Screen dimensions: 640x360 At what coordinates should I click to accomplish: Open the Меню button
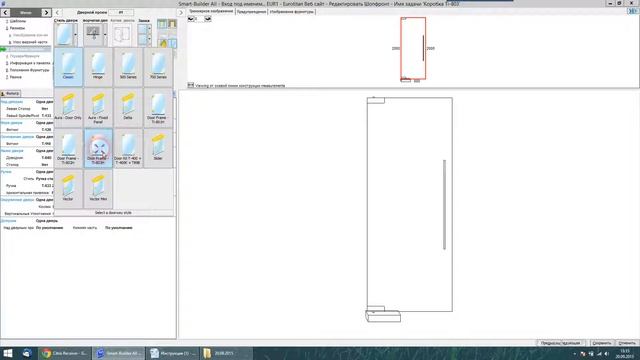point(26,13)
